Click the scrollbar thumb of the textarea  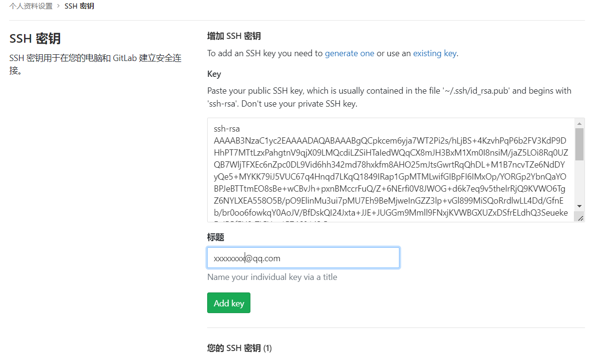coord(579,144)
